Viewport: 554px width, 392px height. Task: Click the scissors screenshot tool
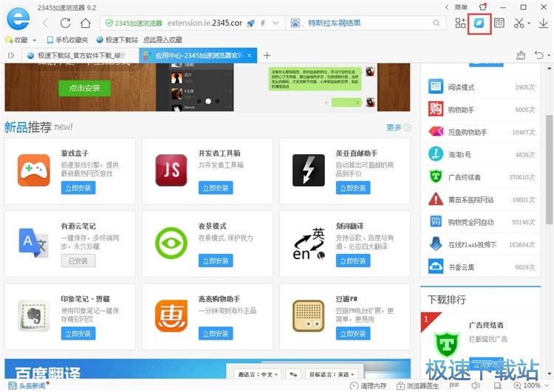pos(519,24)
